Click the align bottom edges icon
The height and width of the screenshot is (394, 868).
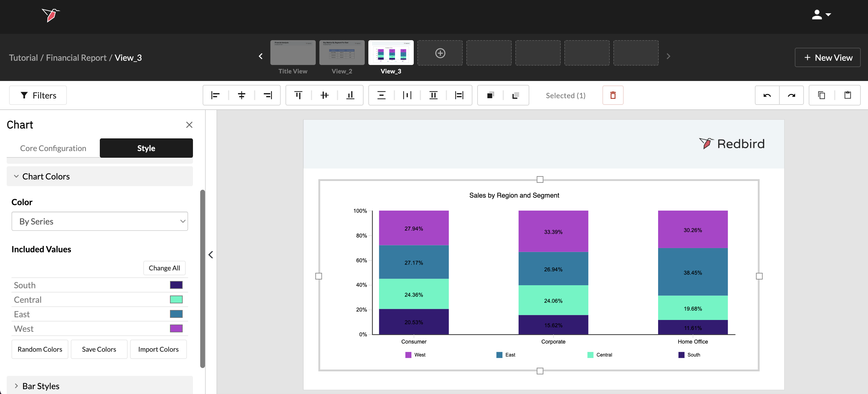tap(351, 95)
